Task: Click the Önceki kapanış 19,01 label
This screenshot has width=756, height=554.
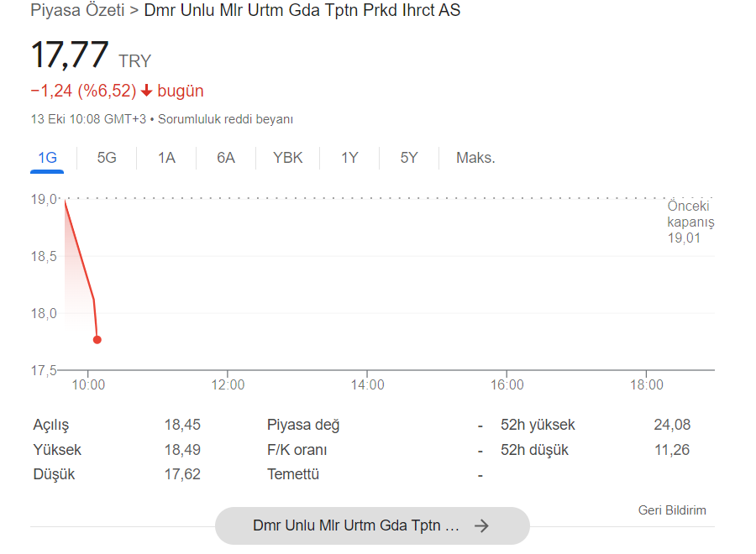Action: (x=689, y=222)
